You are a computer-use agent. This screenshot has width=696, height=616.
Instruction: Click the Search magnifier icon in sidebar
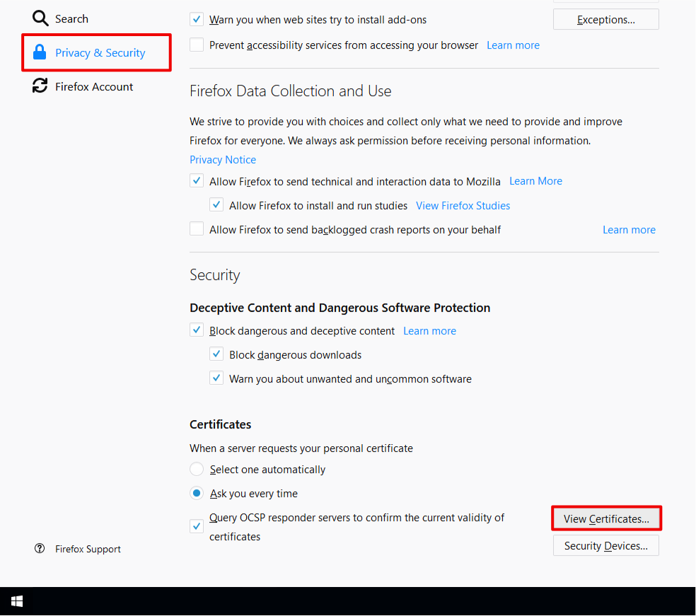(x=40, y=18)
